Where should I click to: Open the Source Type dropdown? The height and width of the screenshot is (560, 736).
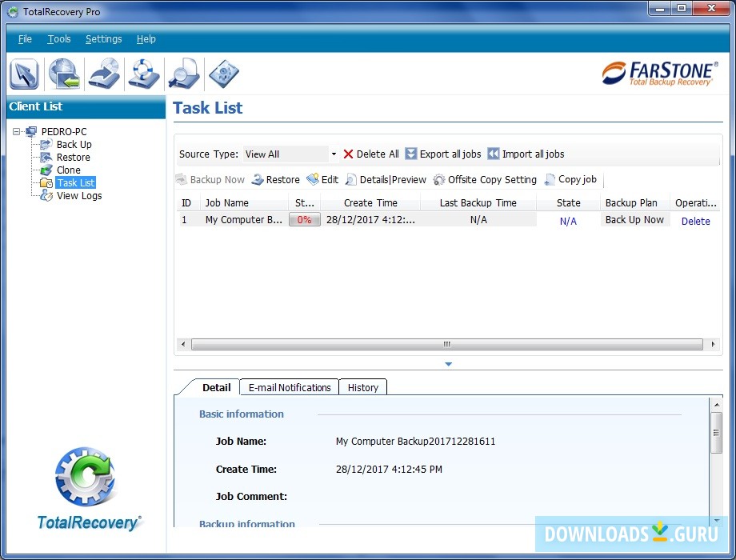334,154
